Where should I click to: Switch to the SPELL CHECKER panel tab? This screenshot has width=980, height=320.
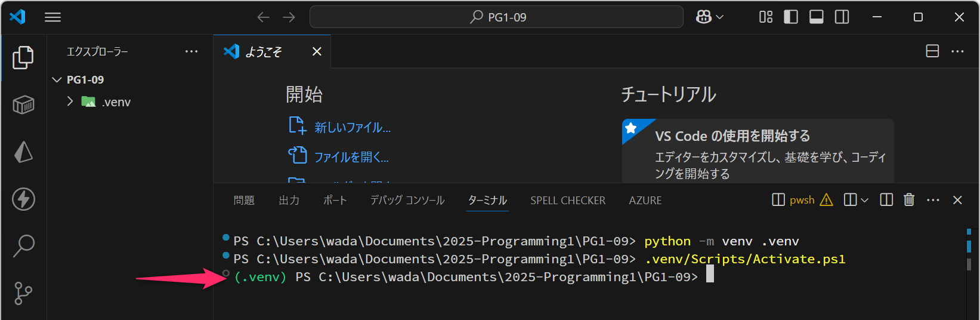568,201
